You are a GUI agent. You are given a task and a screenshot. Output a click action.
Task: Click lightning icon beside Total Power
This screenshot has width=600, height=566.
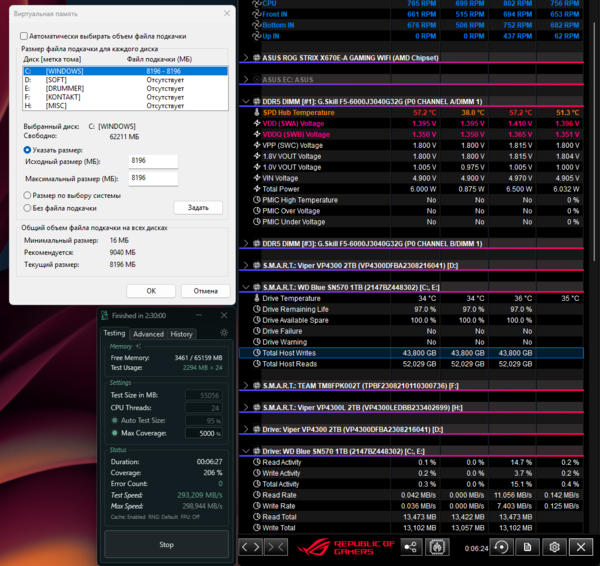257,189
